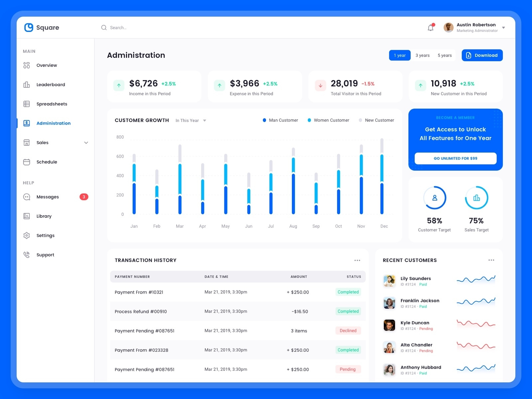
Task: Switch to the '3 years' tab
Action: [422, 55]
